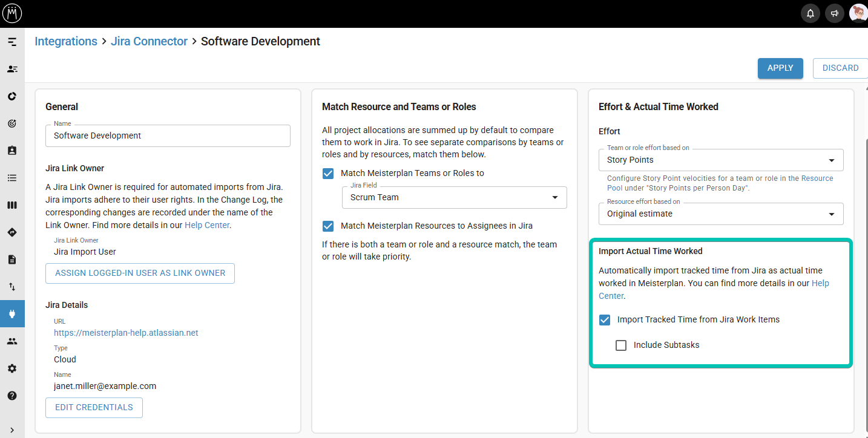Open the bulleted list sidebar icon
Image resolution: width=868 pixels, height=438 pixels.
pos(12,178)
